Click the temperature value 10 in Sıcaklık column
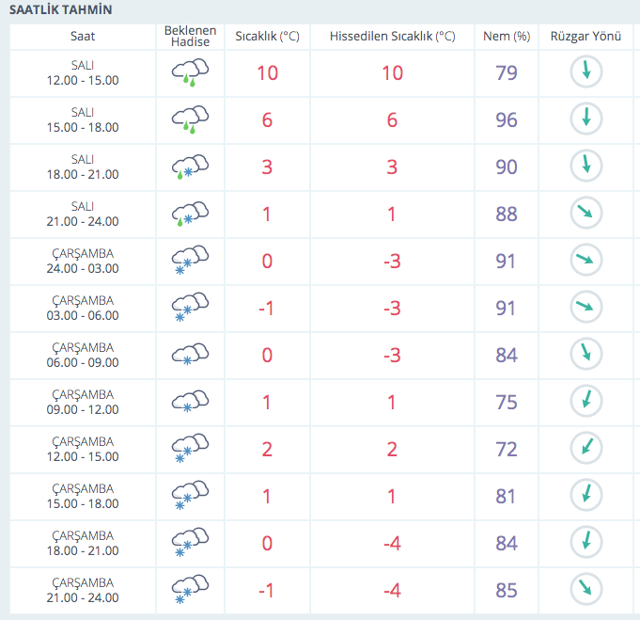 (267, 73)
